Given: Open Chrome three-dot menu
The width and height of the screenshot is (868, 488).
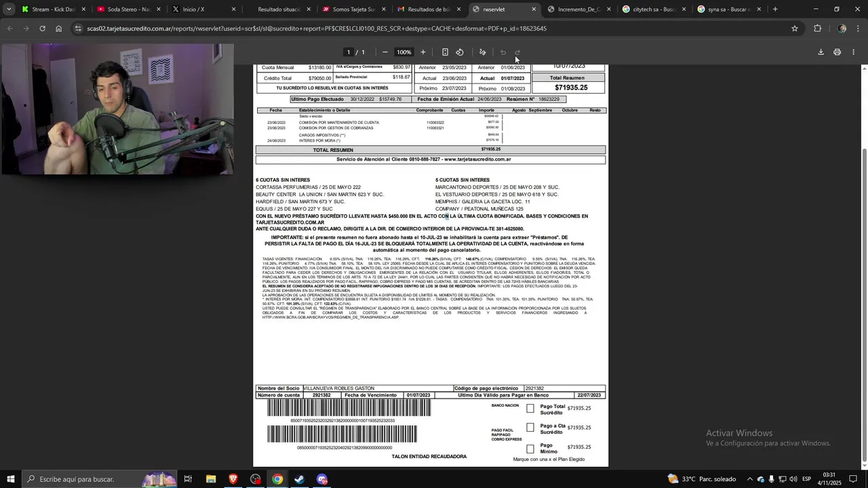Looking at the screenshot, I should click(x=859, y=28).
